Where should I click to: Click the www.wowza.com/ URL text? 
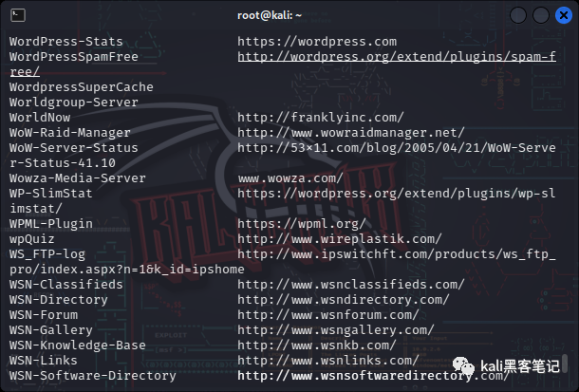point(290,178)
